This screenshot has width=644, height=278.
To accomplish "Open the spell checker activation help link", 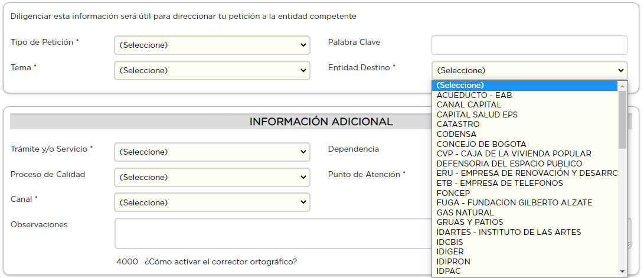I will click(x=220, y=261).
